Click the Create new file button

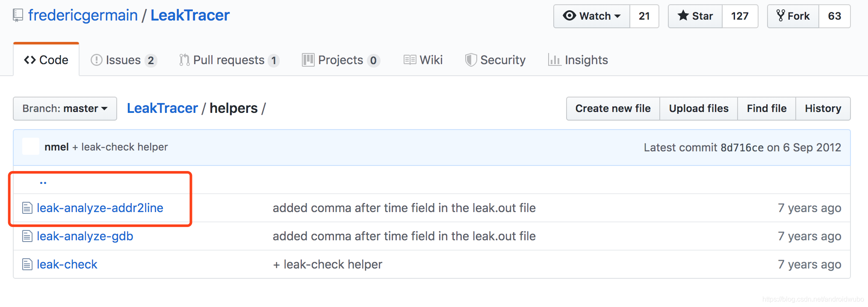pyautogui.click(x=613, y=109)
